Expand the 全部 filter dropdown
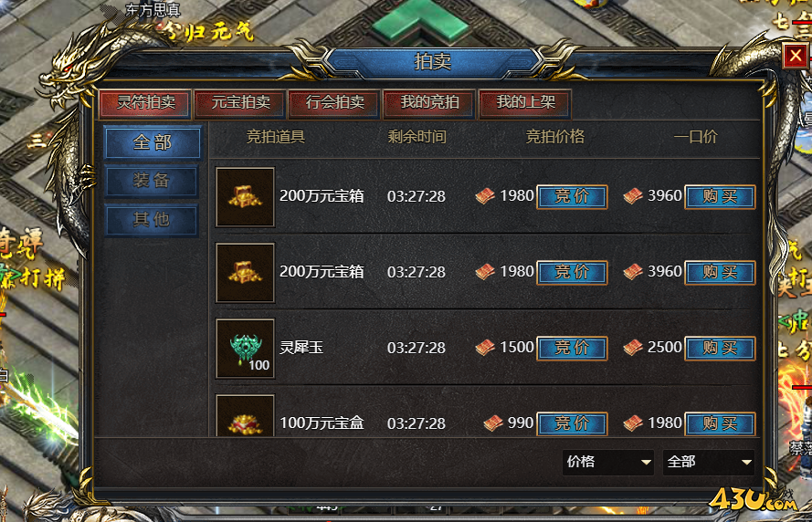 pyautogui.click(x=709, y=462)
